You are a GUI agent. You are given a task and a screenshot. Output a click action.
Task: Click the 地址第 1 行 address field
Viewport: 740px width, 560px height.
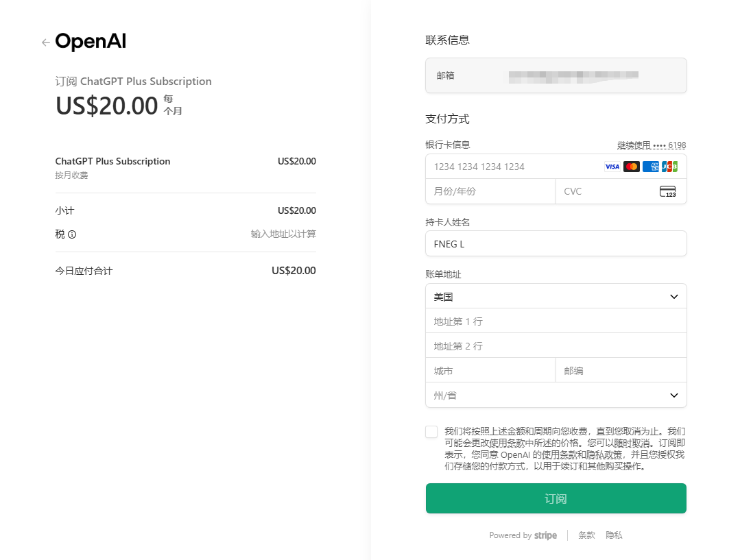pyautogui.click(x=556, y=321)
